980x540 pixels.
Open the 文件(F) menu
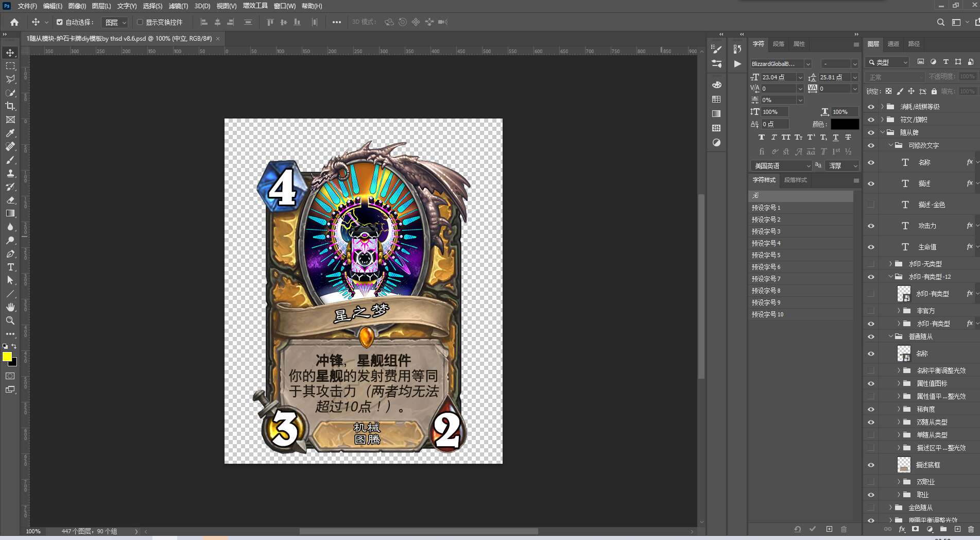tap(27, 6)
